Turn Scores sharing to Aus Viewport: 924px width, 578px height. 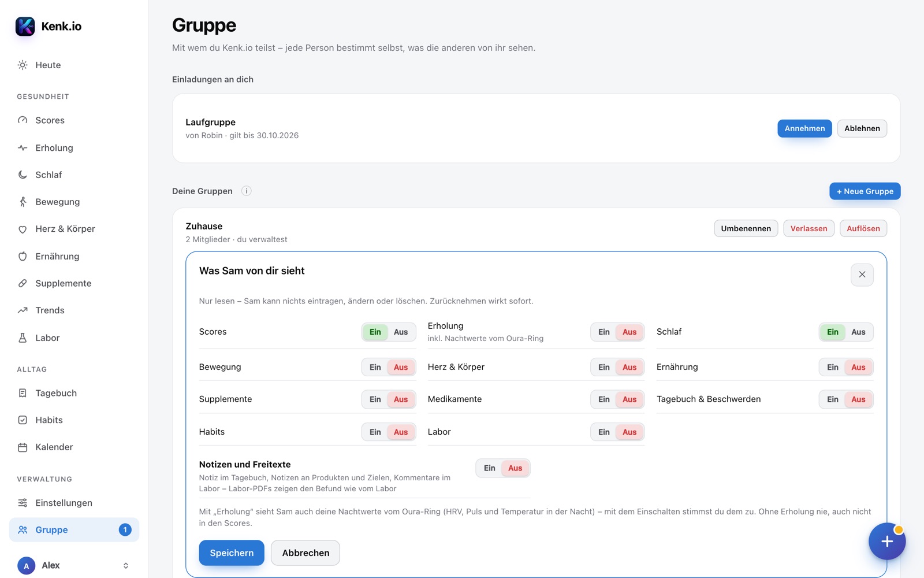pyautogui.click(x=401, y=332)
